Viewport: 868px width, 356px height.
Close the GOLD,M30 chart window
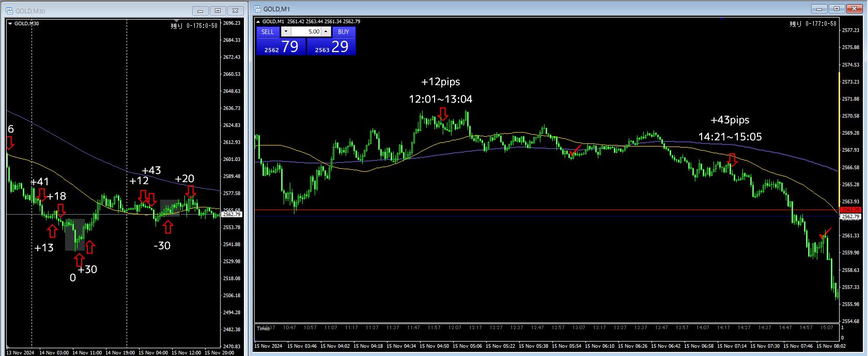[236, 11]
